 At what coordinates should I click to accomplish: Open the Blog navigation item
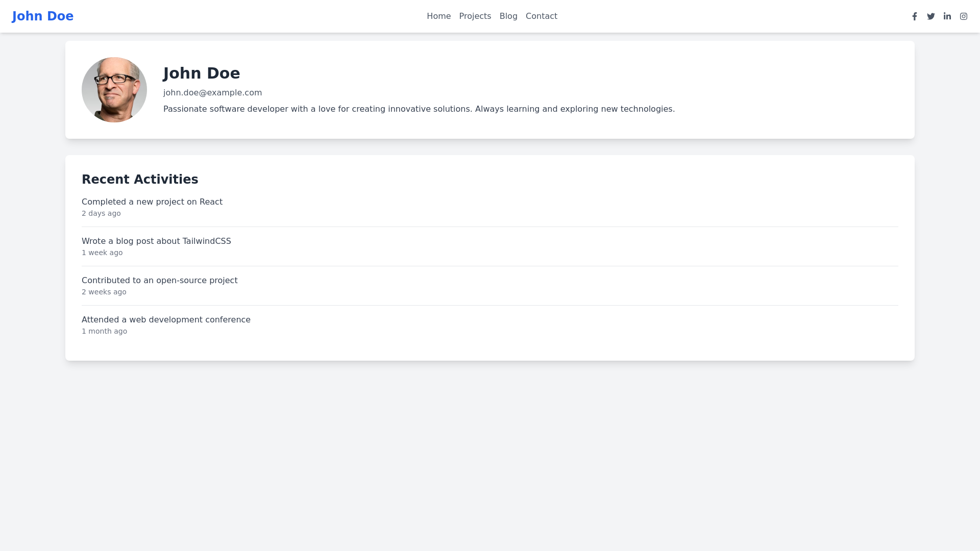click(x=508, y=16)
